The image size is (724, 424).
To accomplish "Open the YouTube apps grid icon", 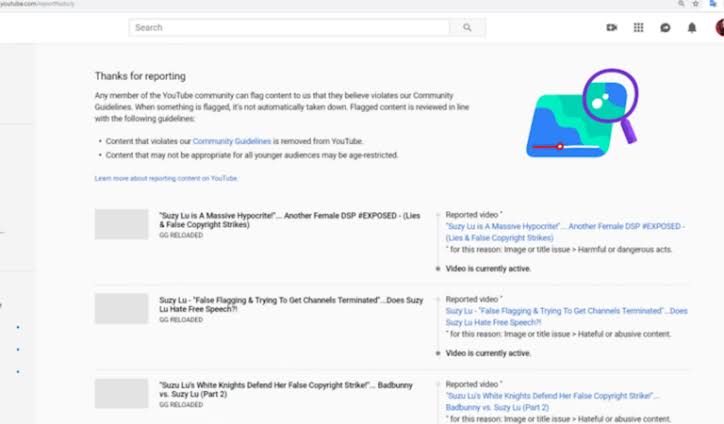I will coord(638,28).
